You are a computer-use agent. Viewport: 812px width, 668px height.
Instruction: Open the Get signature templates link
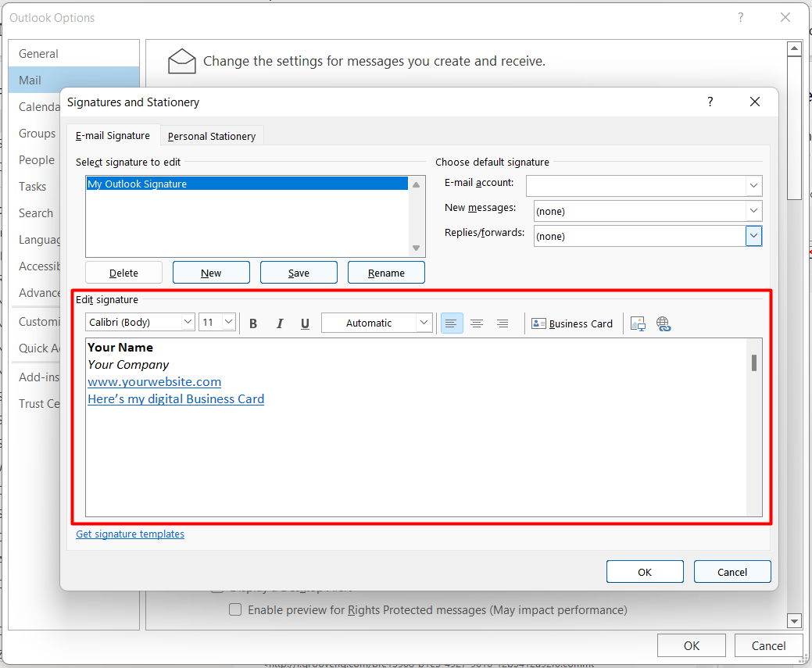pyautogui.click(x=131, y=534)
